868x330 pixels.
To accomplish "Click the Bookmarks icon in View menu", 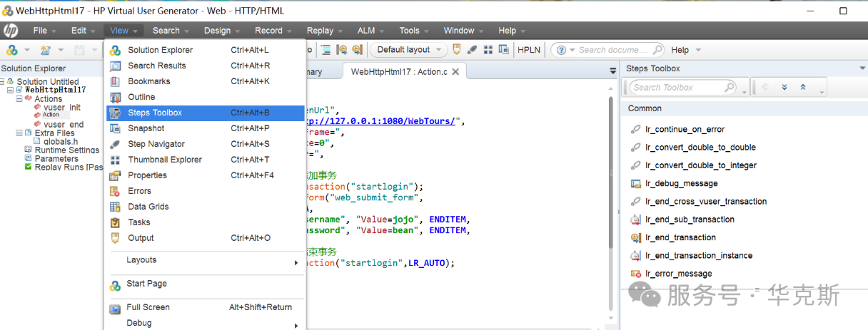I will tap(115, 81).
